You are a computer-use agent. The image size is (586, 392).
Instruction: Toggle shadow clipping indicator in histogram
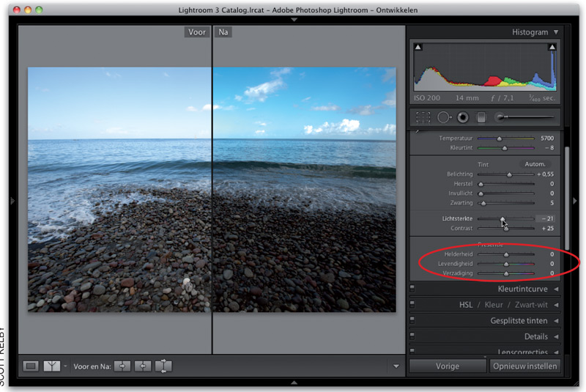pyautogui.click(x=418, y=47)
